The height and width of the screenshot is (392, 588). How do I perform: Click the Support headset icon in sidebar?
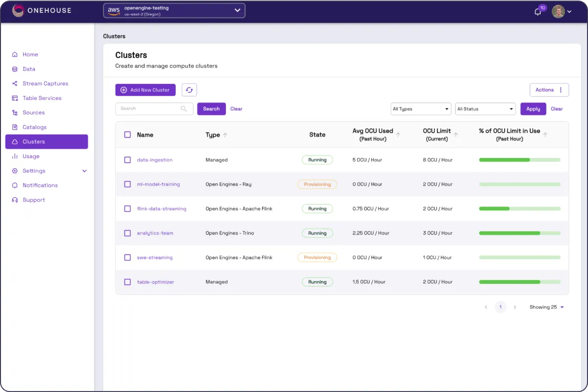(x=15, y=200)
